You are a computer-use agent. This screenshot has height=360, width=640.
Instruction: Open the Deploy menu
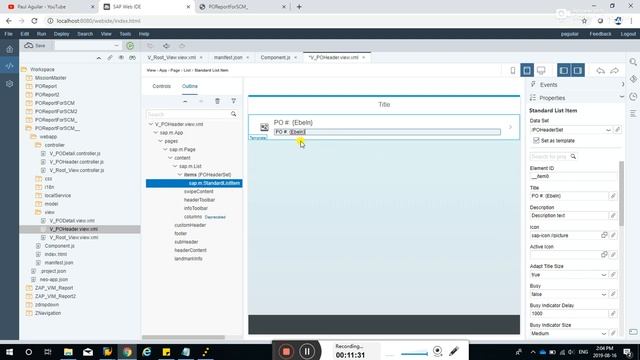[61, 34]
